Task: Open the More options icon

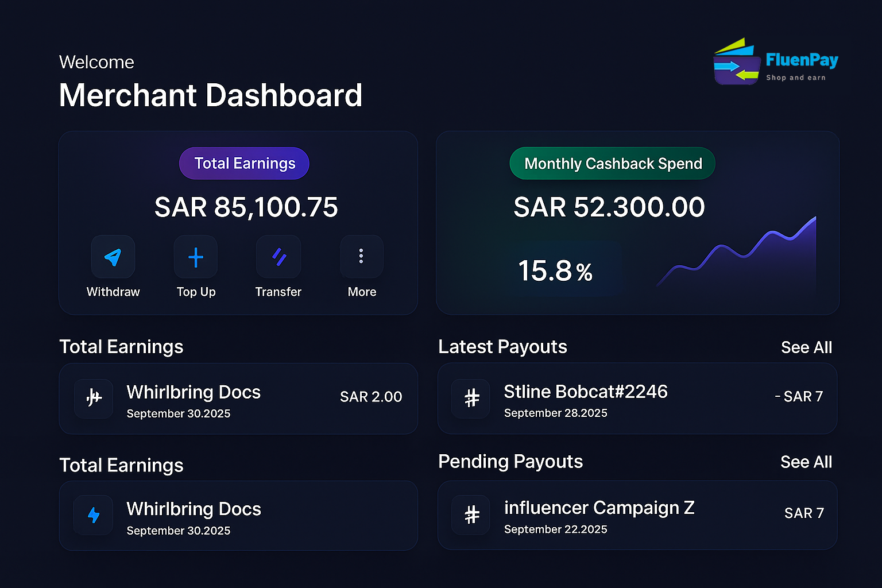Action: tap(361, 257)
